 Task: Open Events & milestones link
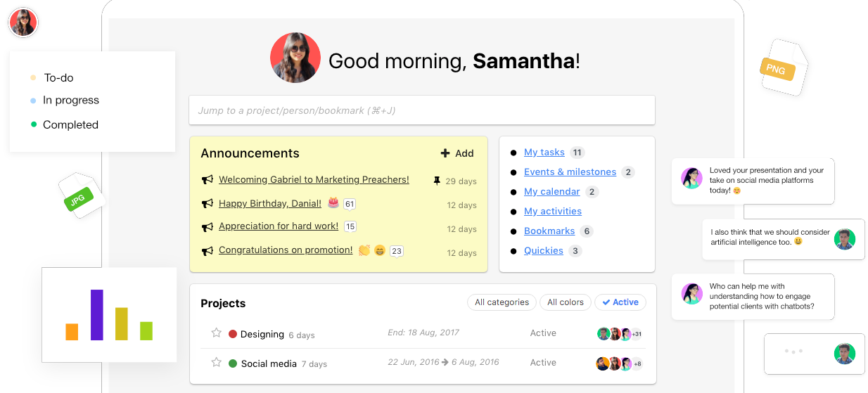coord(570,172)
